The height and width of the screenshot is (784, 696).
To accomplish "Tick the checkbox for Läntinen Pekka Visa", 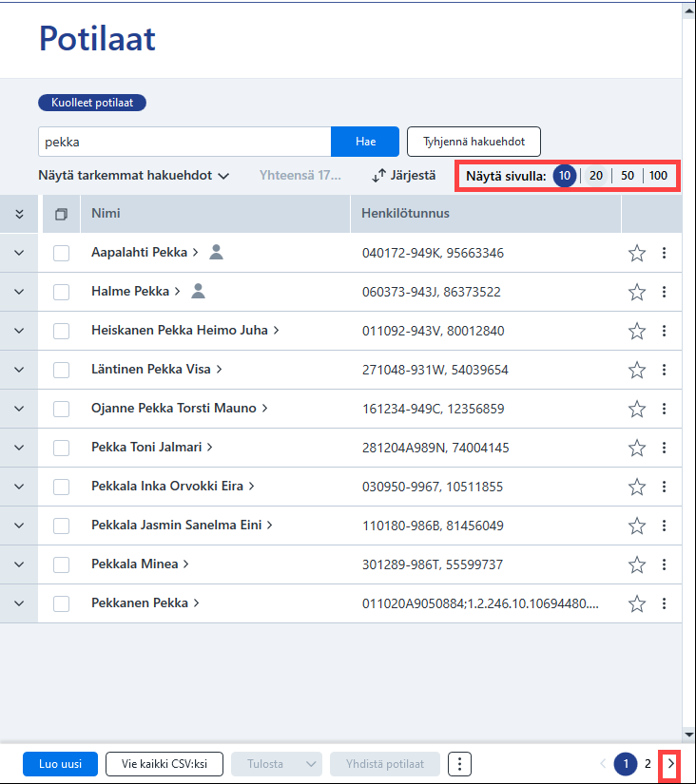I will point(61,370).
